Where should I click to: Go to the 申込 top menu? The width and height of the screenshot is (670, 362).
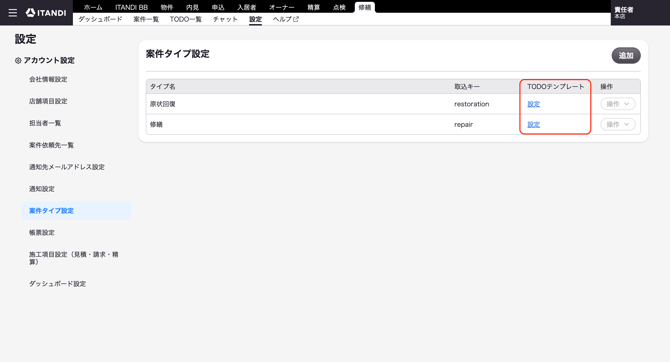218,7
